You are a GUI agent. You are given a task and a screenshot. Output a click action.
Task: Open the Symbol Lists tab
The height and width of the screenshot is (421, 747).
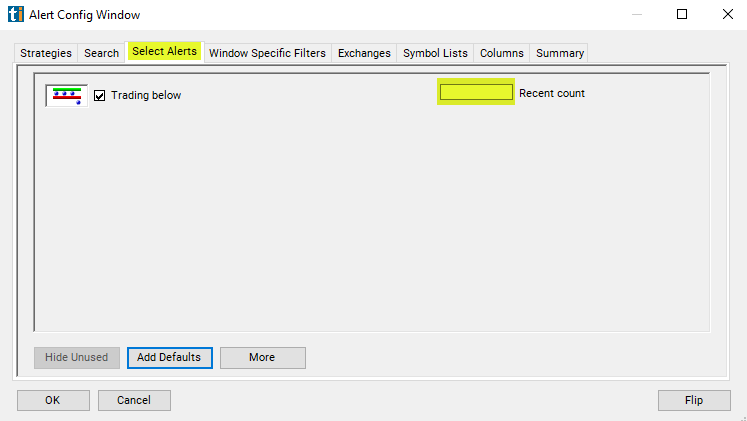coord(435,53)
